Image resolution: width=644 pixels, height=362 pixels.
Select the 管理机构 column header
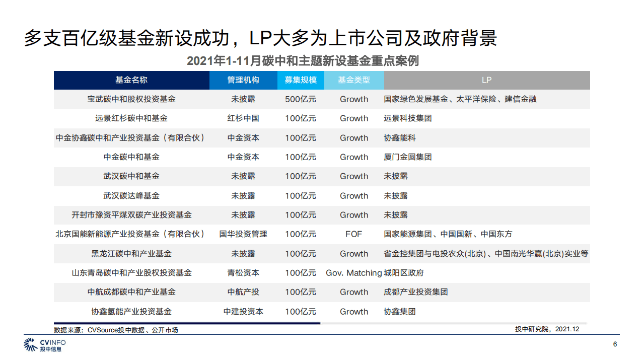244,80
